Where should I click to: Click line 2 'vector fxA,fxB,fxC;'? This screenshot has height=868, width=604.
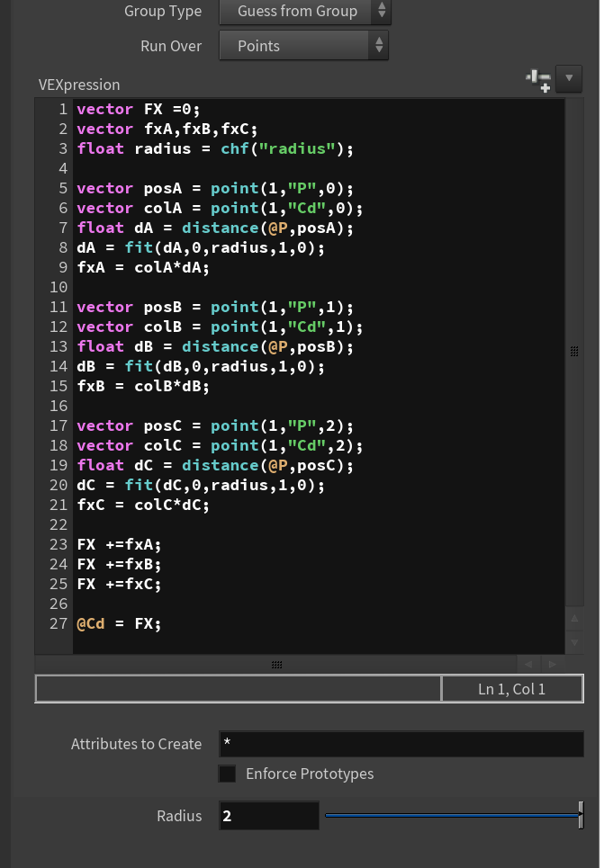coord(167,129)
